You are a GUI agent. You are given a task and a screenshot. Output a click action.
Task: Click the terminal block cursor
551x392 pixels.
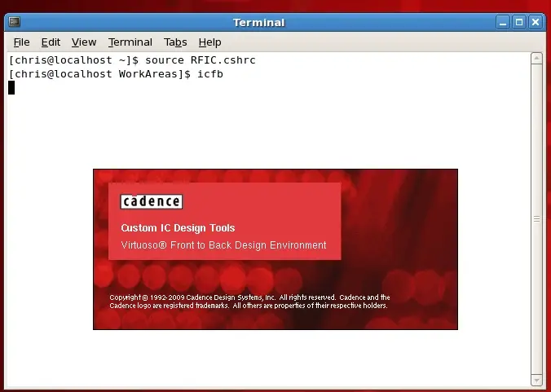(x=11, y=87)
